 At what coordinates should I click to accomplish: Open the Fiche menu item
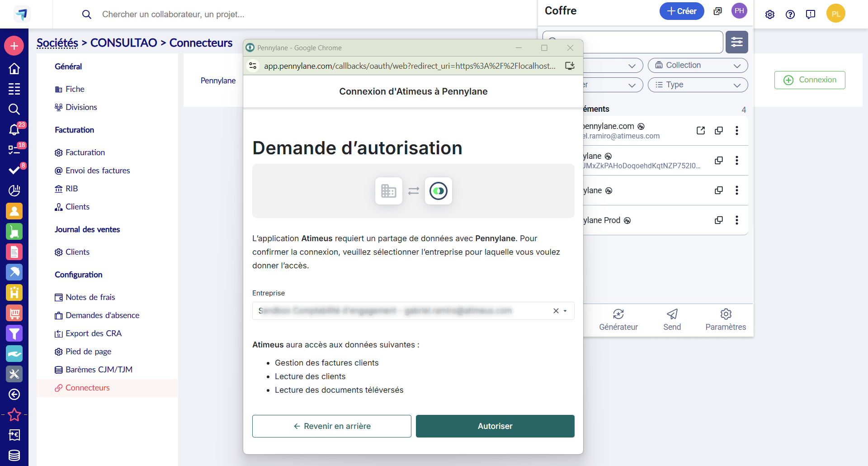pos(70,89)
